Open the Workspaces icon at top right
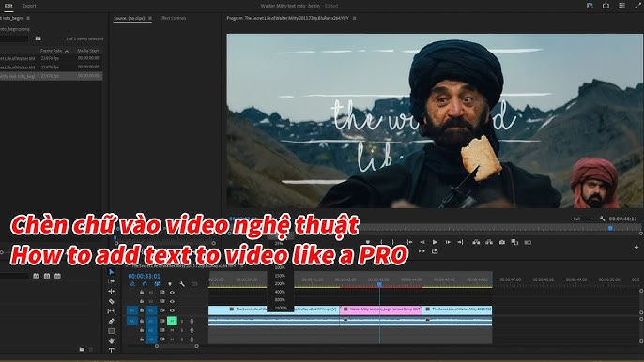Viewport: 644px width, 362px height. tap(590, 6)
